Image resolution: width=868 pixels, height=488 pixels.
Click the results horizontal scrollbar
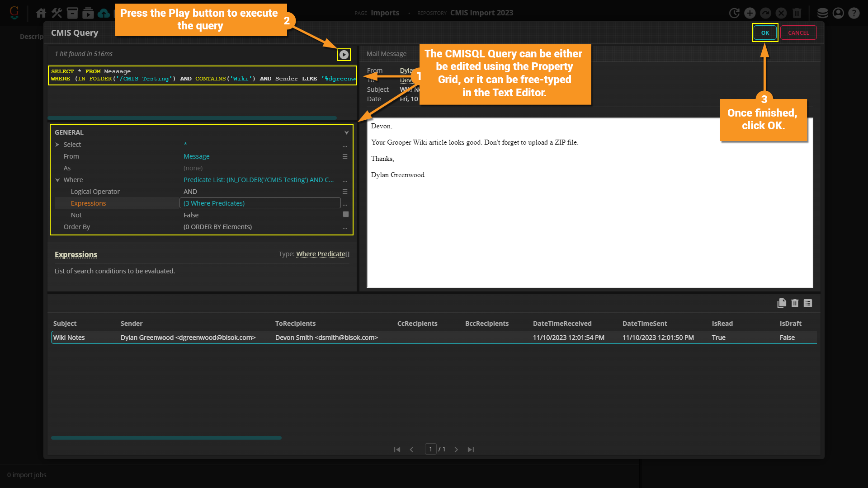166,438
